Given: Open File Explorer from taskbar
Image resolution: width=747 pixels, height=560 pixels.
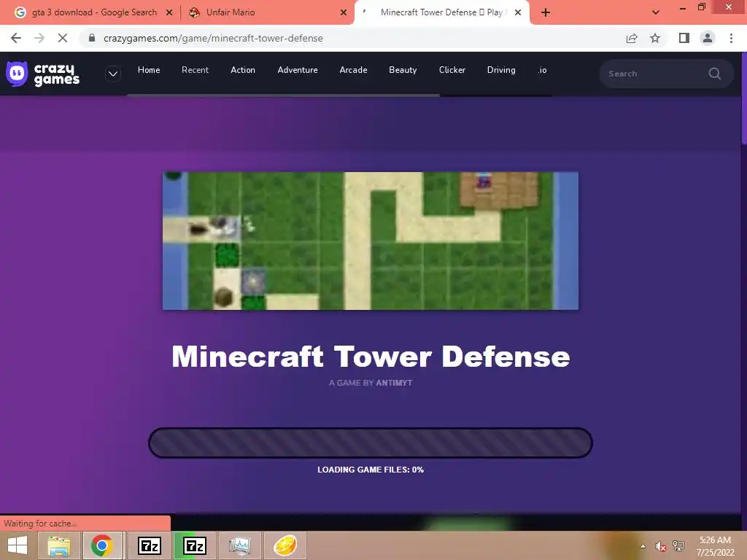Looking at the screenshot, I should [59, 545].
